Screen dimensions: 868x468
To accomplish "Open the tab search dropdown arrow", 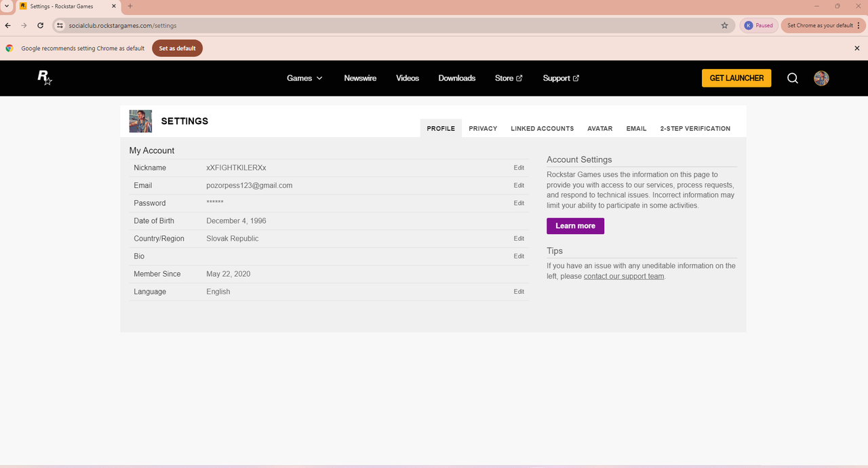I will pos(6,6).
